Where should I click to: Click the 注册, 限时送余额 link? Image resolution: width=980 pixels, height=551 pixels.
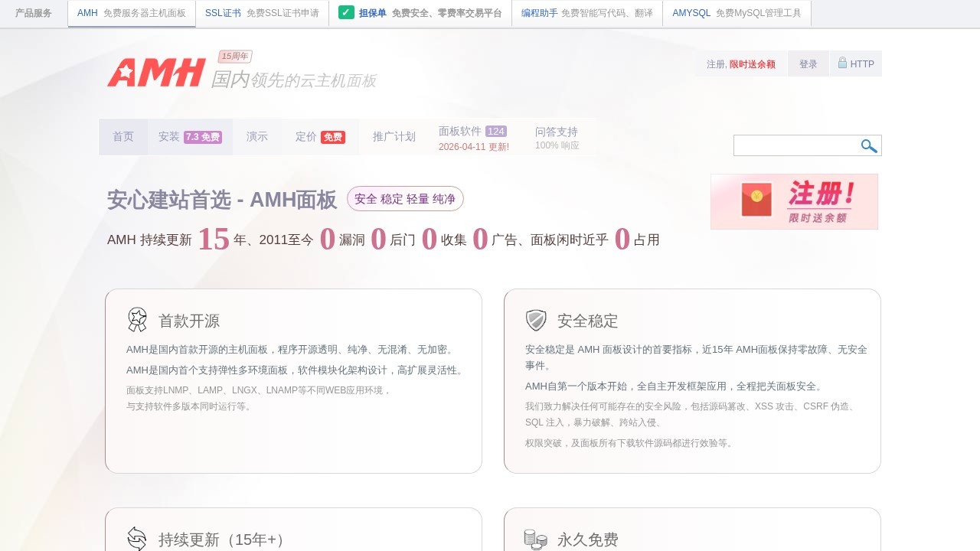[x=741, y=64]
